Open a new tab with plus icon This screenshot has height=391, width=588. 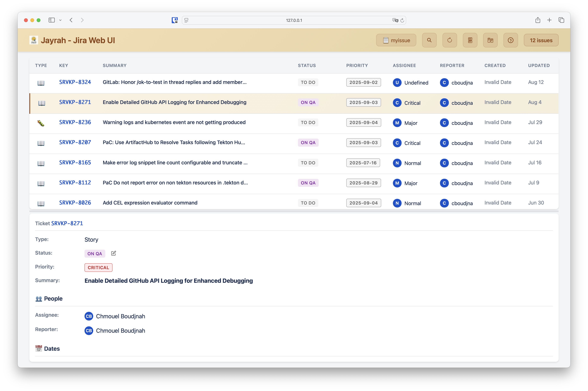click(549, 20)
